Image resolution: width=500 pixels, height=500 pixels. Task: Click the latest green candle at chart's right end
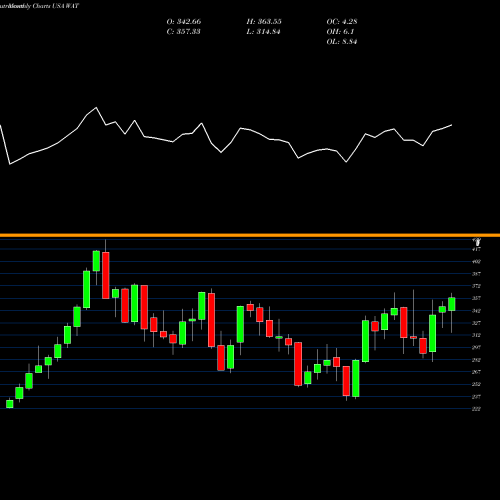452,304
